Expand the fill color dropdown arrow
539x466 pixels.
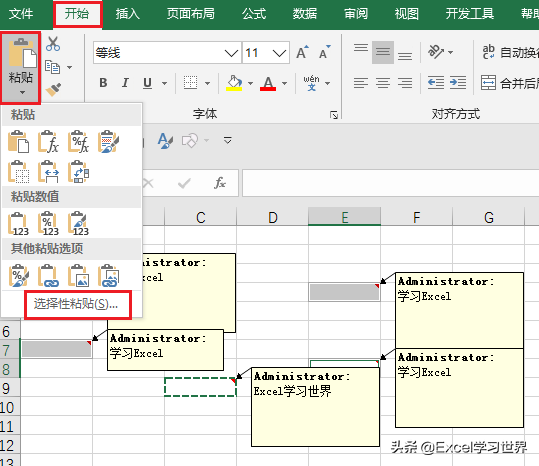pos(250,83)
